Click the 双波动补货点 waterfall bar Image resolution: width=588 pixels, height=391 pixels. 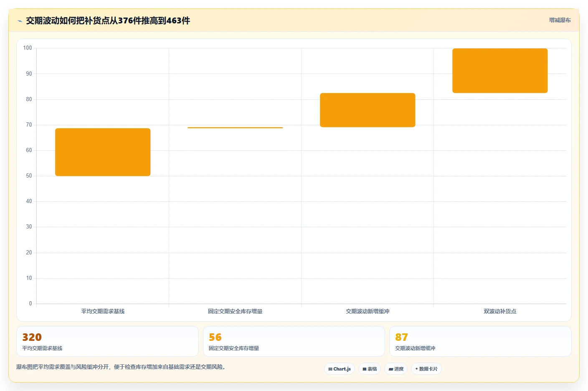point(500,71)
